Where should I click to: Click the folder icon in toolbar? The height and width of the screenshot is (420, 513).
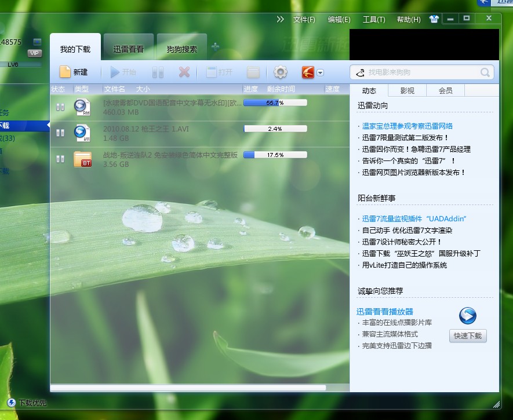[253, 72]
